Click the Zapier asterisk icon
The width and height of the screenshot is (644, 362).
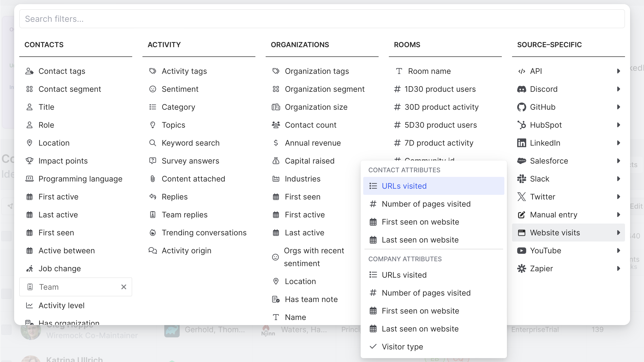(521, 269)
